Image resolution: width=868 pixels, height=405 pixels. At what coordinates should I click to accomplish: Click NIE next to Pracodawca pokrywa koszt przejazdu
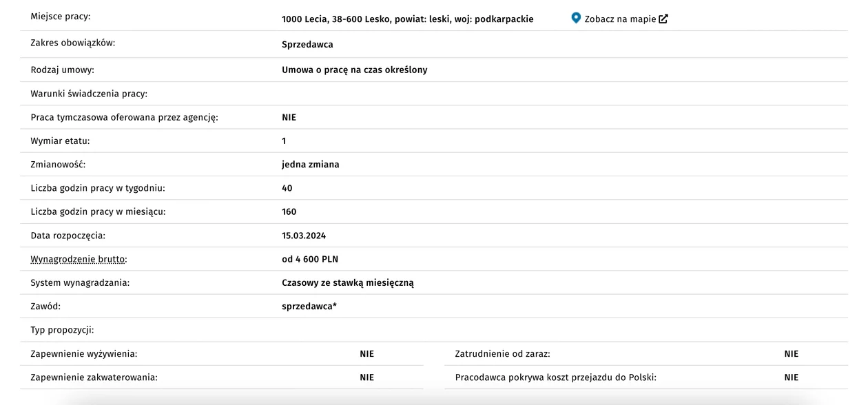pos(792,377)
